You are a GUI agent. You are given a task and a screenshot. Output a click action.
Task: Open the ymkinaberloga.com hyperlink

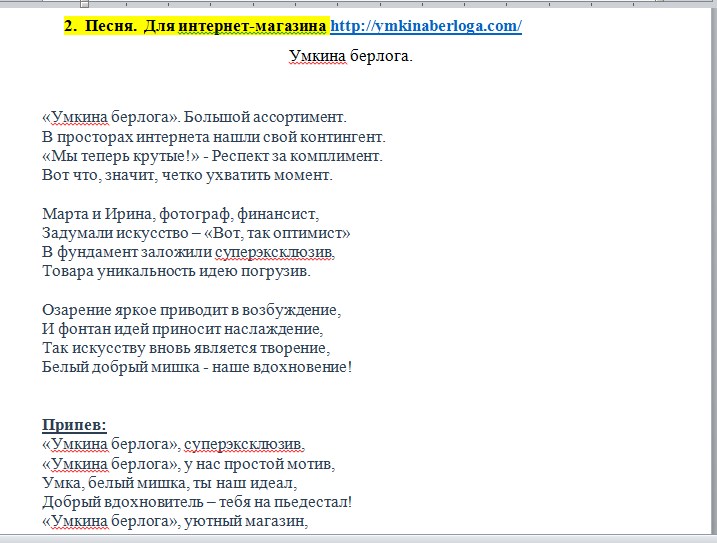426,26
